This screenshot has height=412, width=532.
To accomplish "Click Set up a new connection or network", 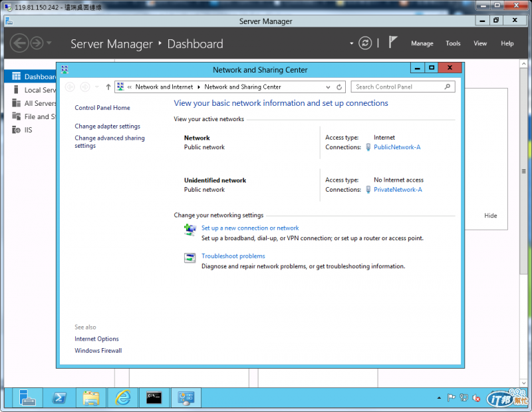I will point(250,228).
